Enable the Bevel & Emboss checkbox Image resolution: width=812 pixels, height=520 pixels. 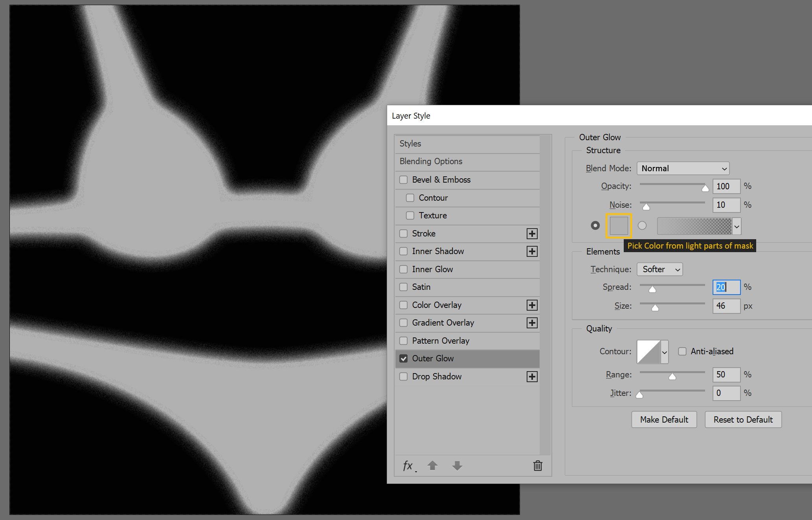click(x=404, y=180)
